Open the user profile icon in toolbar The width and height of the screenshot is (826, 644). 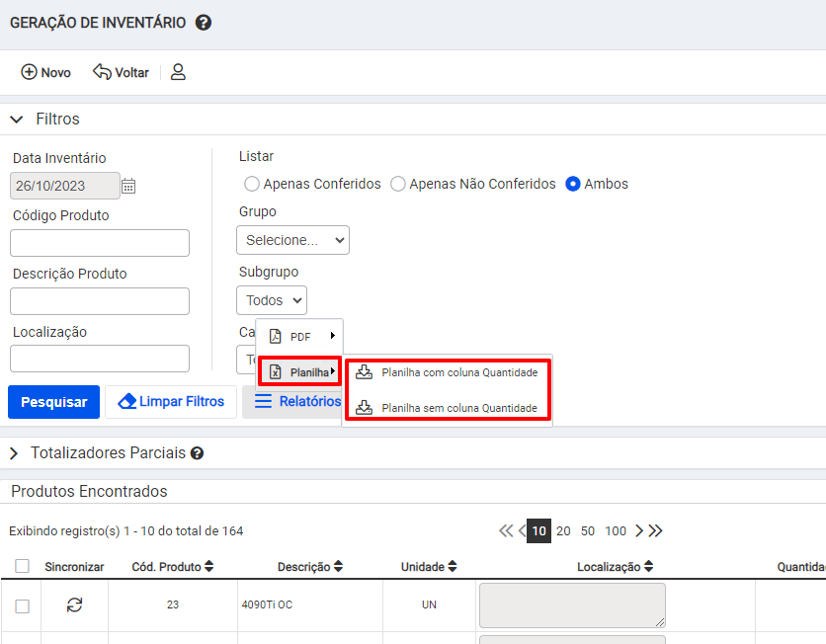(178, 72)
